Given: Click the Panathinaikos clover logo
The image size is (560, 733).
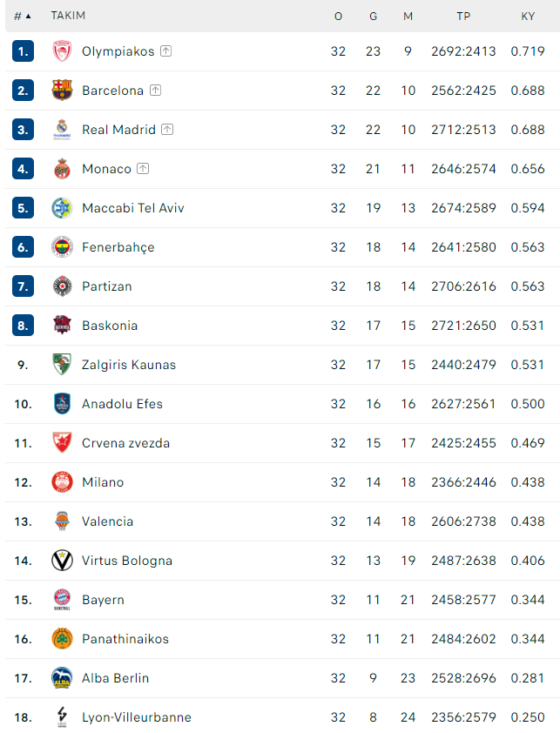Looking at the screenshot, I should pyautogui.click(x=62, y=639).
